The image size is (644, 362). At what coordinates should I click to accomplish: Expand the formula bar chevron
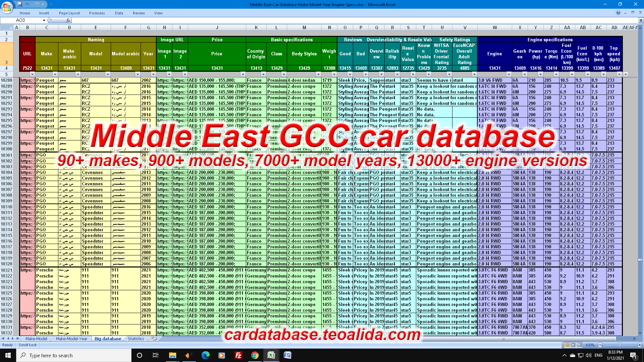tap(641, 20)
